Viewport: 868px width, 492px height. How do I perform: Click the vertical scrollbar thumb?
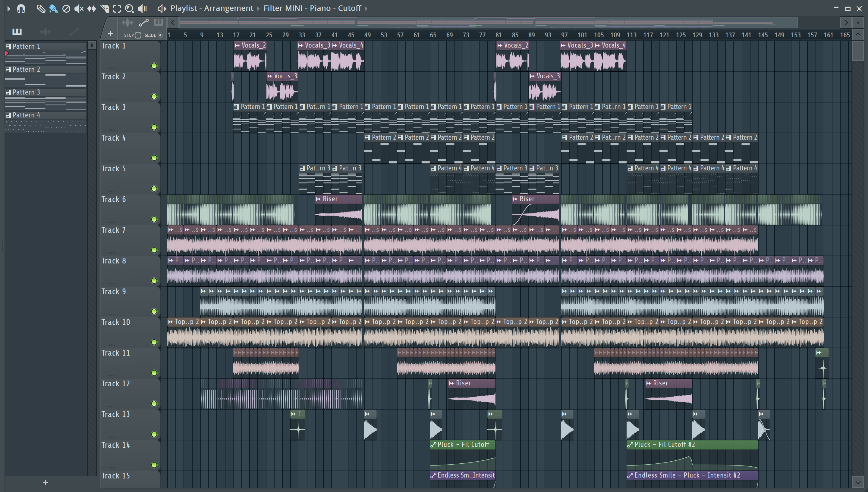[858, 50]
